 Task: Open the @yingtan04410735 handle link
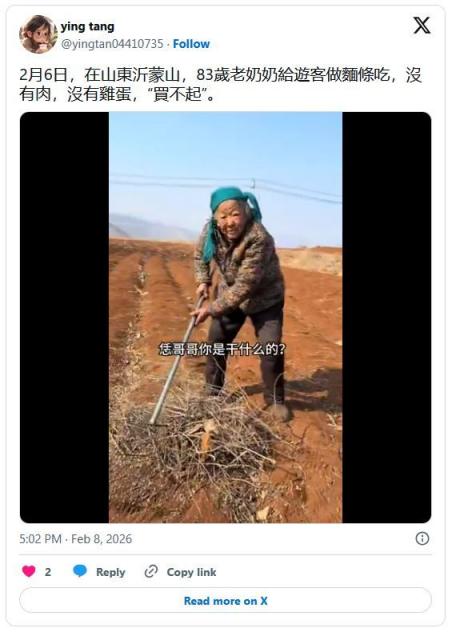[x=112, y=44]
